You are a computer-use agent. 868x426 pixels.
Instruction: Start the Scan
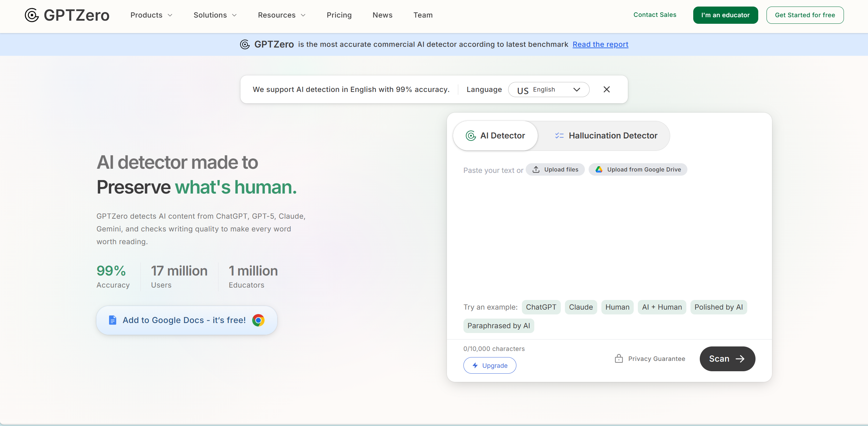[x=728, y=359]
